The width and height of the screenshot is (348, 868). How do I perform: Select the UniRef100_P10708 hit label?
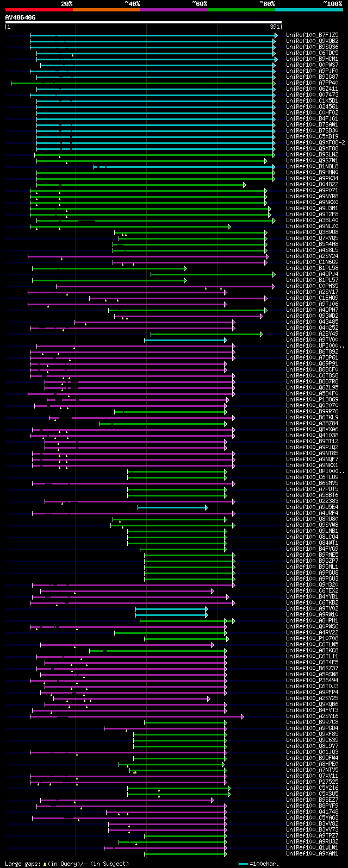[x=312, y=638]
